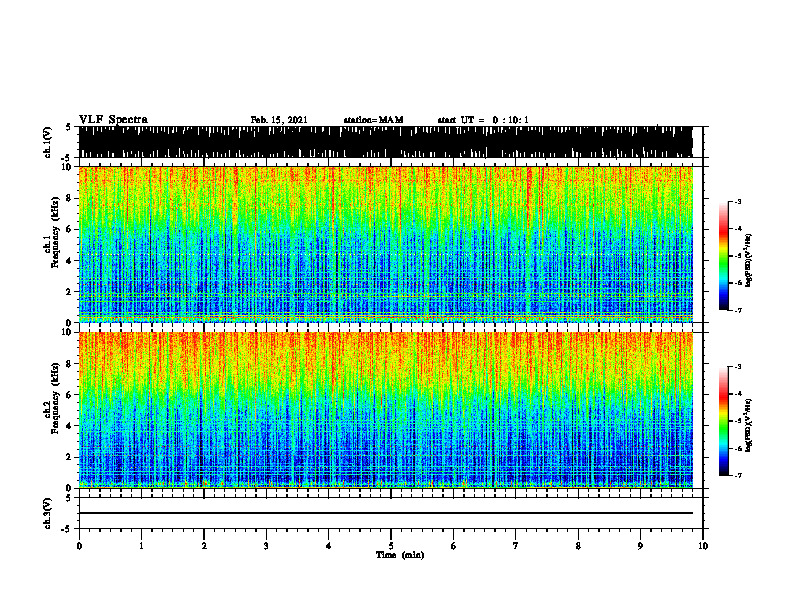Click the flat line in the ch.3 panel
This screenshot has height=612, width=792.
coord(385,513)
